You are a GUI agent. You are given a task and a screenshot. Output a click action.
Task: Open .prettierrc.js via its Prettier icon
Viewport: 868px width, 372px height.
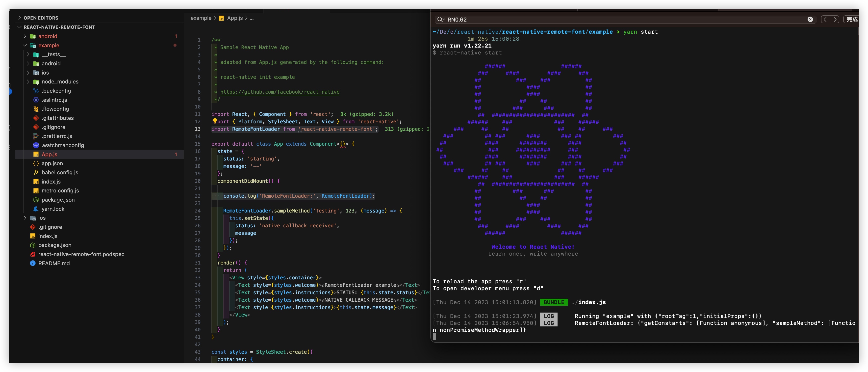[x=36, y=136]
